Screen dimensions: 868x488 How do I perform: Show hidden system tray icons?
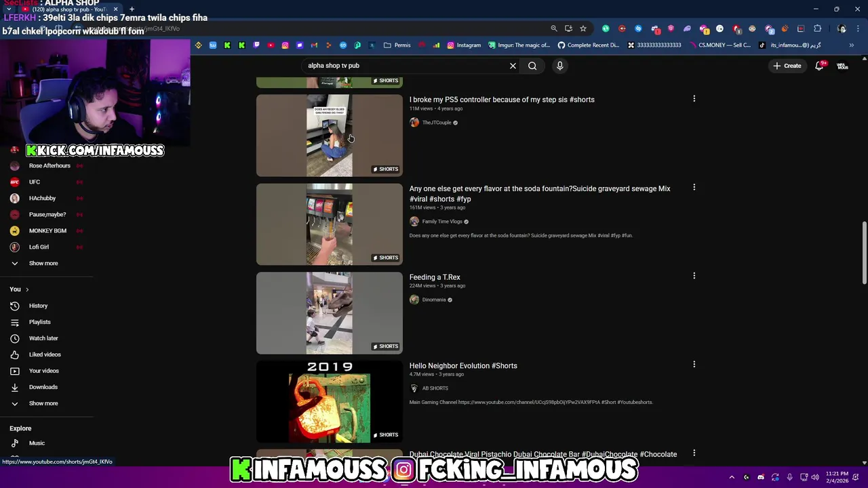click(x=732, y=477)
